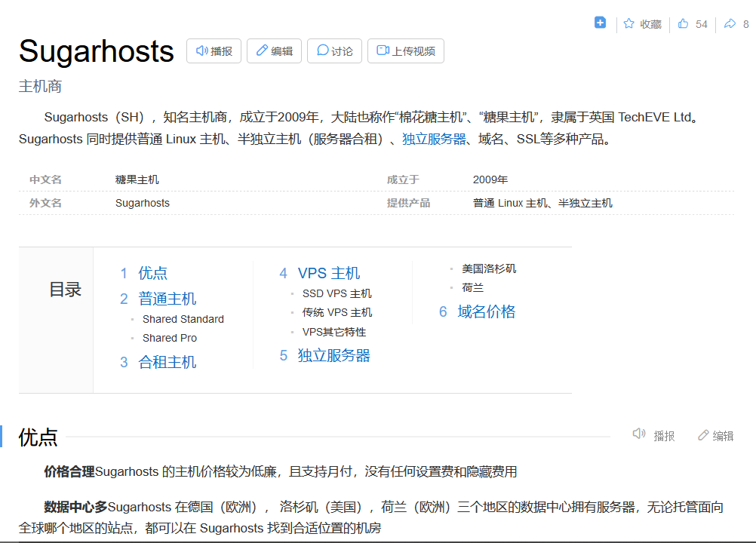Jump to 优点 in the table of contents
This screenshot has width=756, height=543.
(152, 273)
